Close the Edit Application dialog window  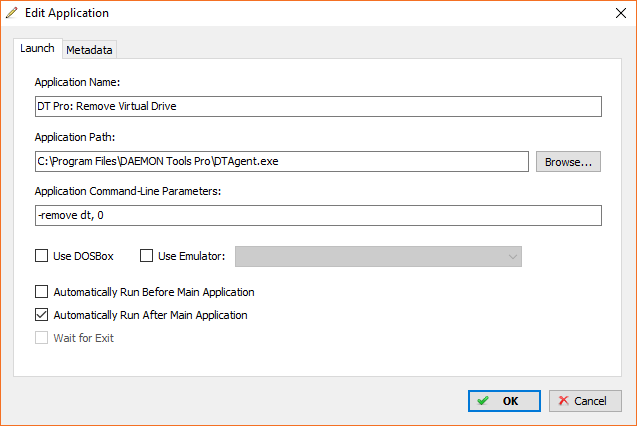click(x=620, y=13)
